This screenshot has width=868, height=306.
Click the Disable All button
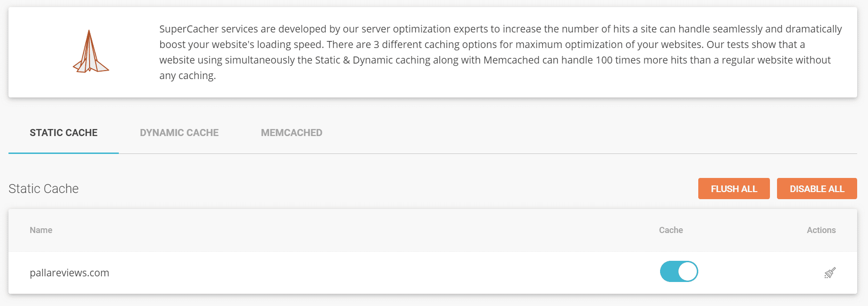(x=817, y=189)
